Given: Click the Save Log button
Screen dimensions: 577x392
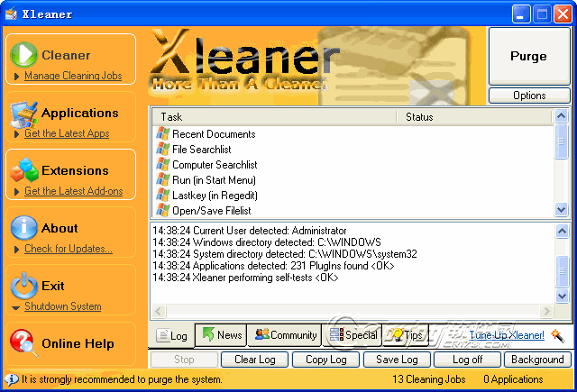Looking at the screenshot, I should tap(397, 360).
